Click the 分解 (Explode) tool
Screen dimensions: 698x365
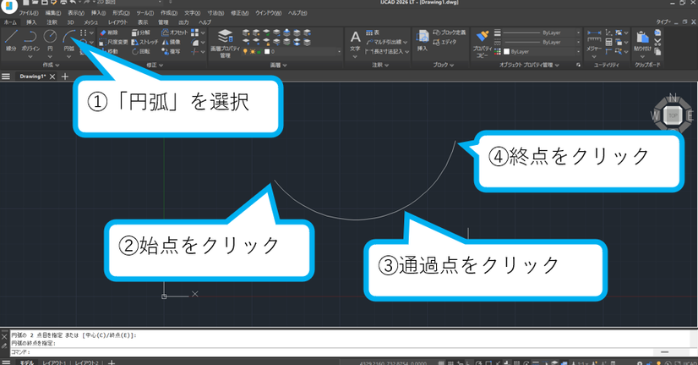pos(141,33)
